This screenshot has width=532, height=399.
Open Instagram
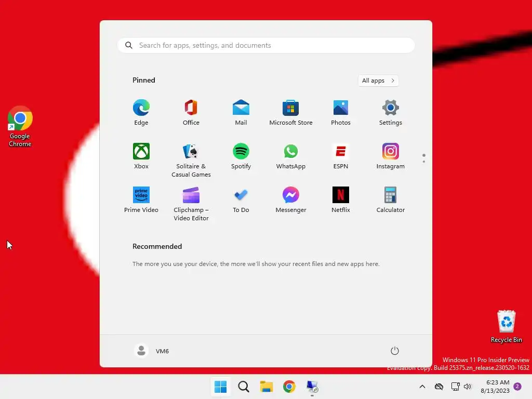[x=391, y=156]
